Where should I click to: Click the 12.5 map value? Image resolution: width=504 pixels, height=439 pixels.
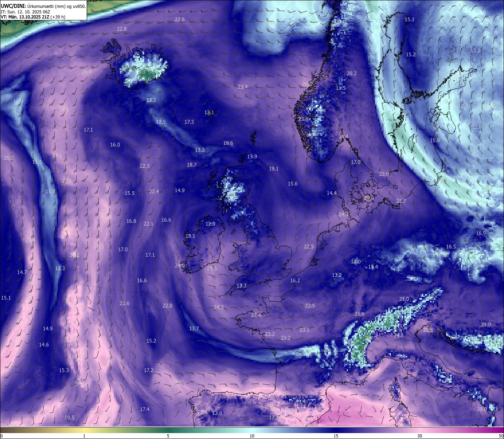(x=161, y=122)
